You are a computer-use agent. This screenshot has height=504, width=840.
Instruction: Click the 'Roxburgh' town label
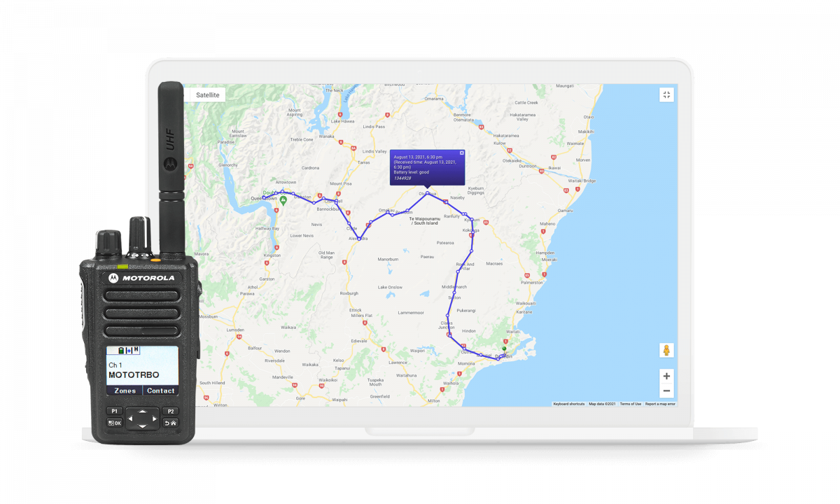coord(349,293)
